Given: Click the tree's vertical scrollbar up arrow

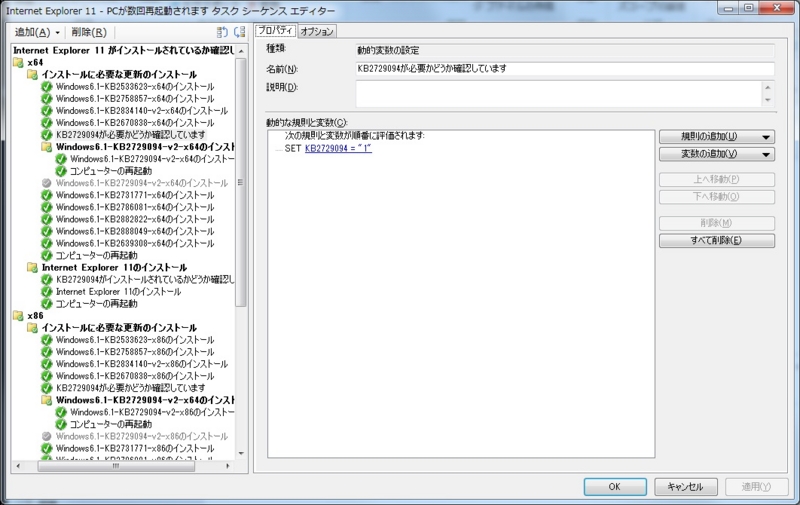Looking at the screenshot, I should click(241, 51).
